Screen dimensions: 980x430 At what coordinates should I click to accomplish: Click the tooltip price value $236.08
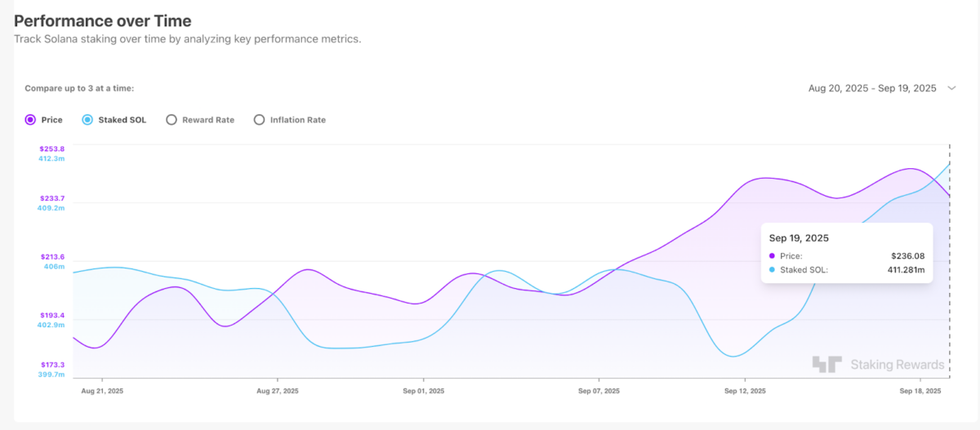[907, 255]
